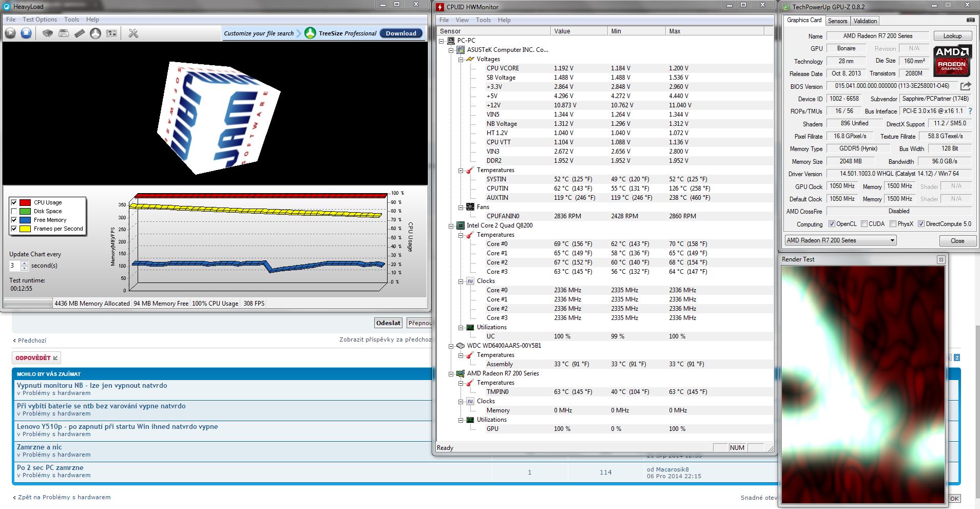Screen dimensions: 980x509
Task: Open HeavyLoad Tools menu
Action: (71, 20)
